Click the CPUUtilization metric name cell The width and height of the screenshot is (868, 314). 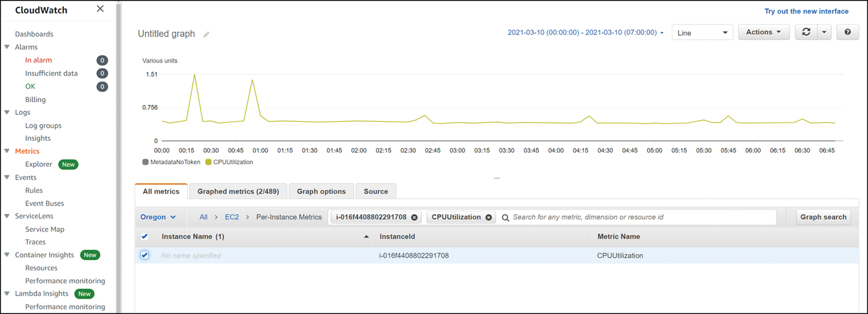pyautogui.click(x=620, y=255)
